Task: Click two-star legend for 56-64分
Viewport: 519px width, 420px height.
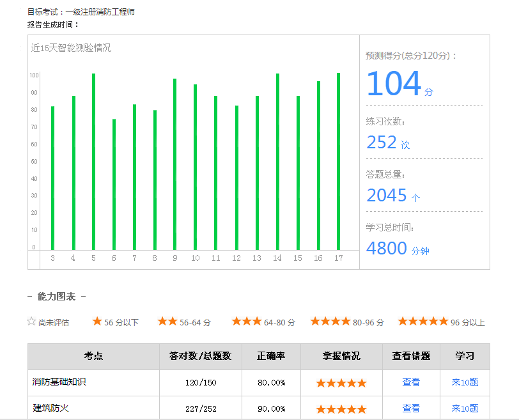Action: tap(167, 321)
